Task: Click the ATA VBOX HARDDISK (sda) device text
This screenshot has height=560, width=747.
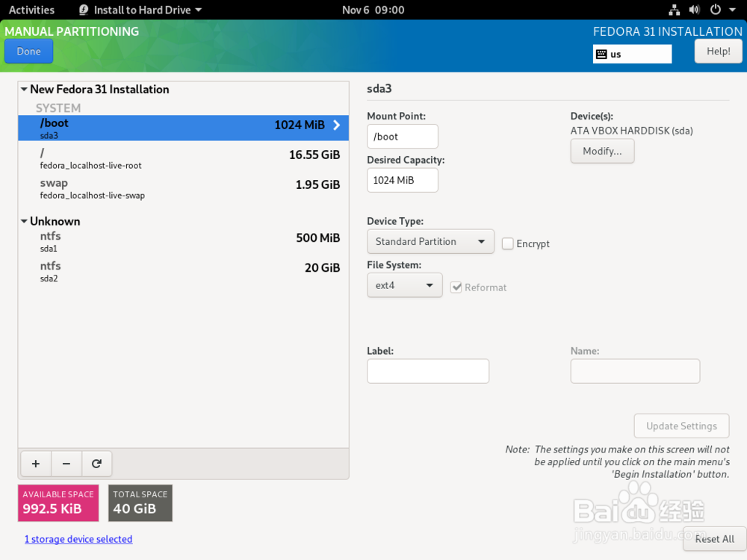Action: (632, 131)
